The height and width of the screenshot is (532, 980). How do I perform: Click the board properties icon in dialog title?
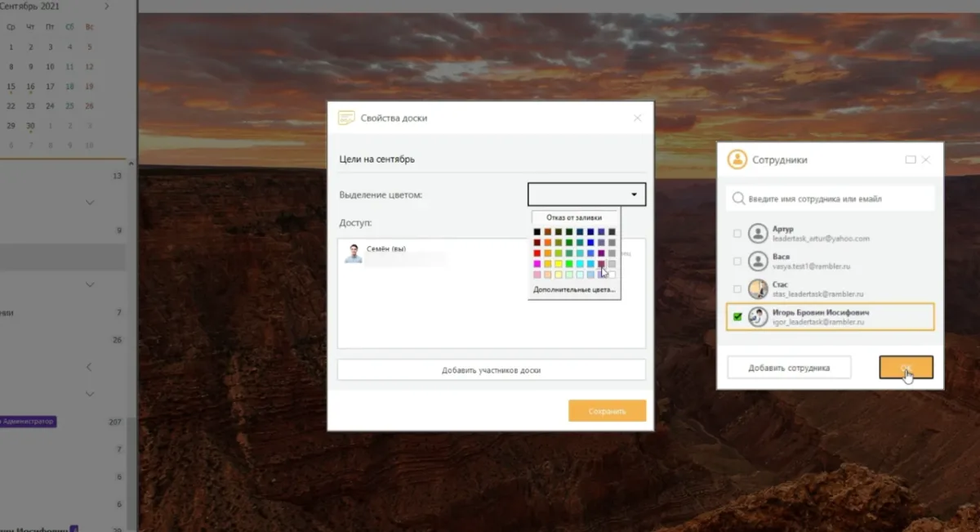click(x=346, y=118)
